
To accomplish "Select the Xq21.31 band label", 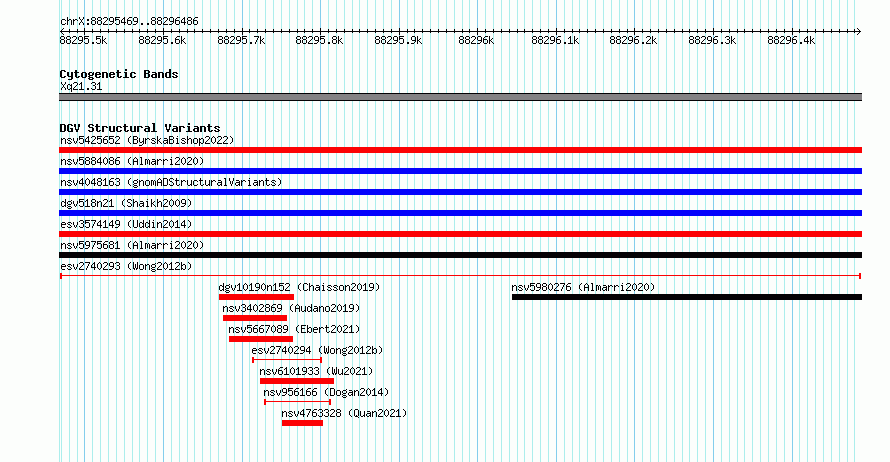I will (81, 86).
